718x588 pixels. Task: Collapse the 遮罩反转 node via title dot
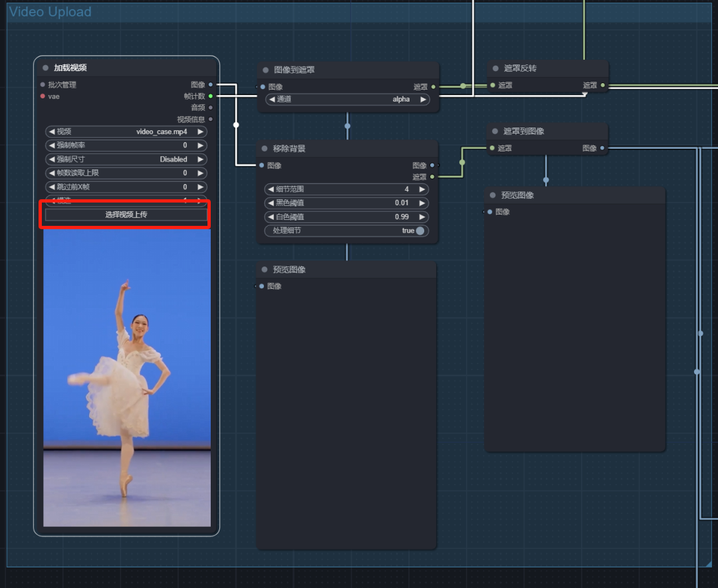[495, 68]
